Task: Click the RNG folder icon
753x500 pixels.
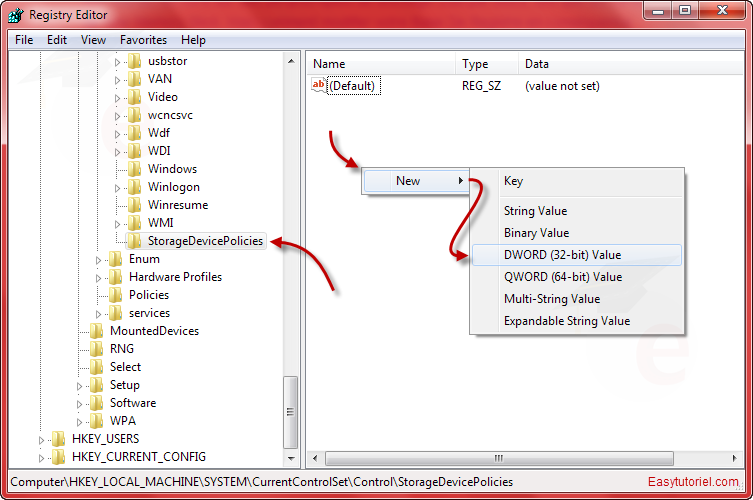Action: tap(97, 349)
